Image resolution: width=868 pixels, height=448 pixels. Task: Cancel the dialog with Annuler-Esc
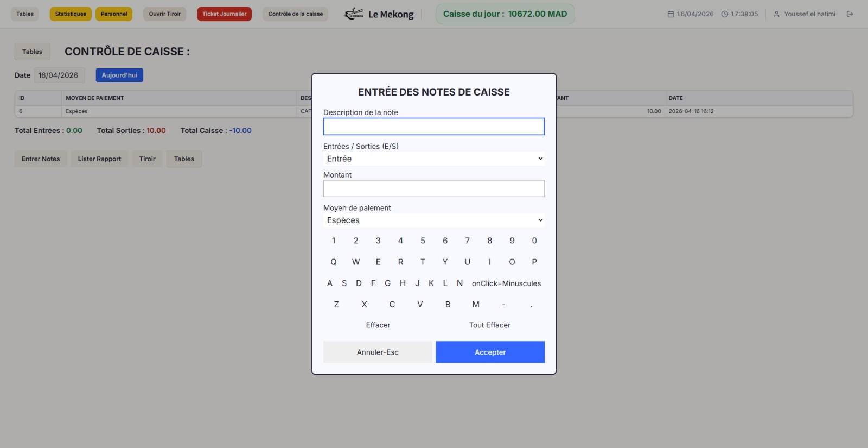click(x=378, y=352)
